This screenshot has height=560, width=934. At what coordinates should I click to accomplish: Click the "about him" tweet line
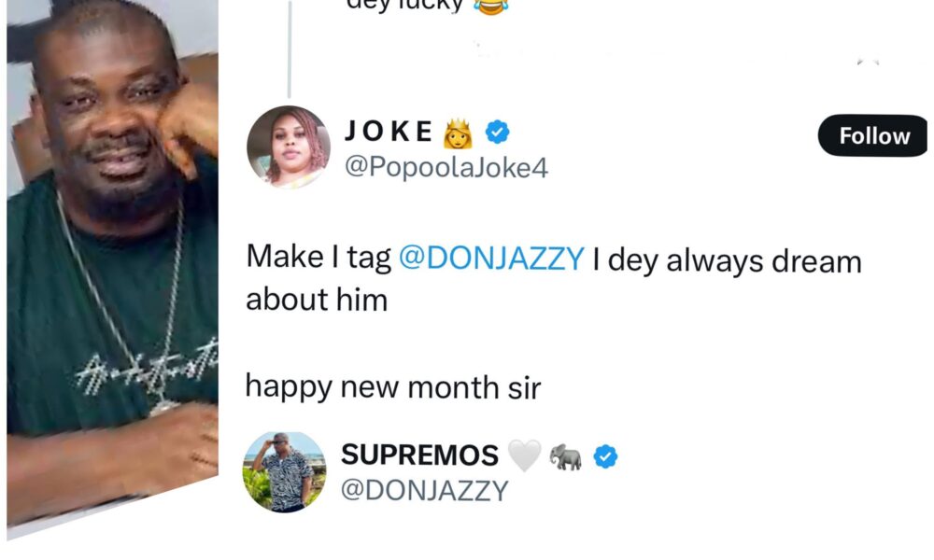tap(316, 300)
